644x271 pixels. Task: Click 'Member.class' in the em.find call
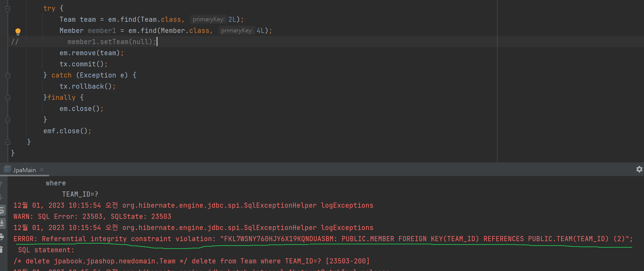click(x=185, y=31)
